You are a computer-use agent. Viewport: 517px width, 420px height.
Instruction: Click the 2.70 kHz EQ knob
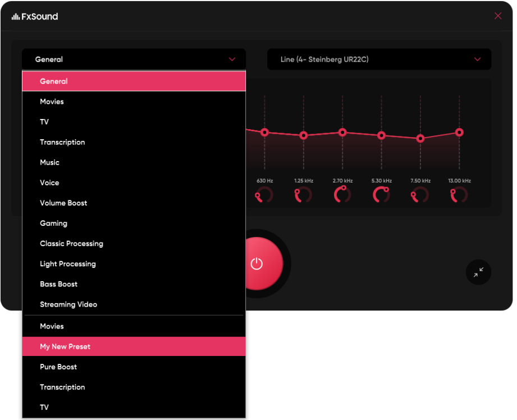pyautogui.click(x=342, y=194)
